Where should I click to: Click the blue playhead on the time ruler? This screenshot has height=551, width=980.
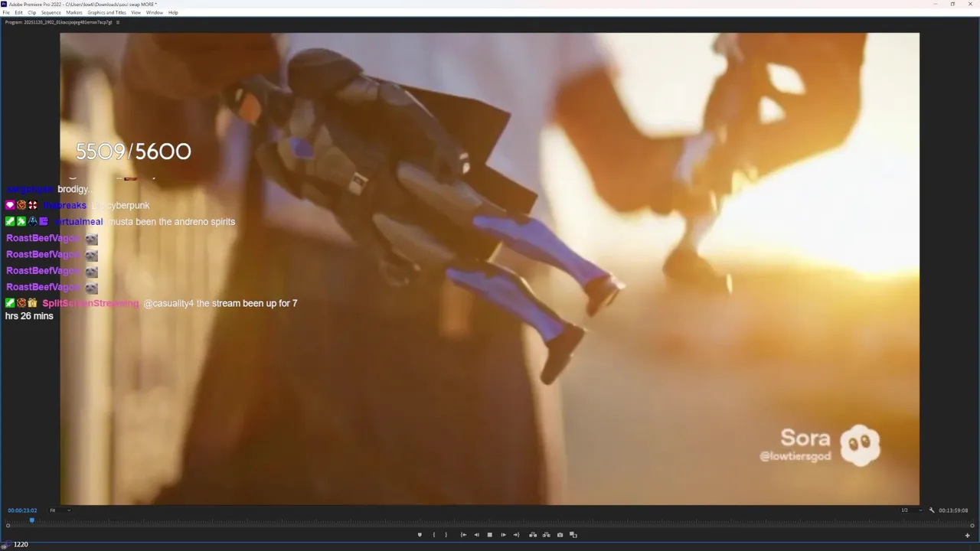pos(31,520)
